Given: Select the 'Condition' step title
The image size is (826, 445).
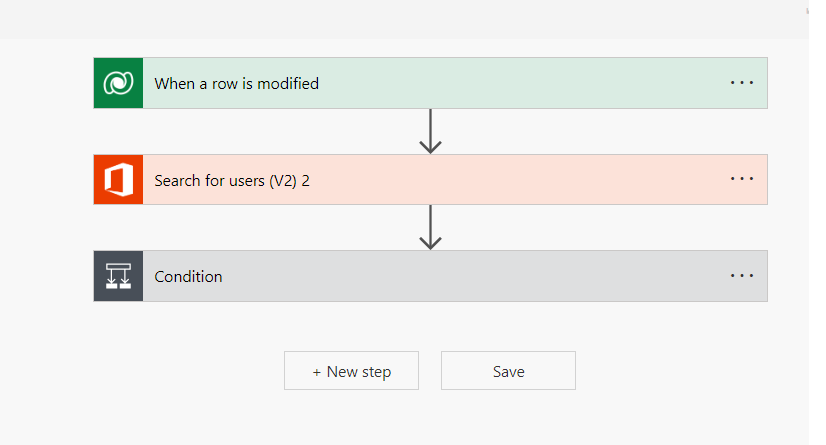Looking at the screenshot, I should point(188,277).
